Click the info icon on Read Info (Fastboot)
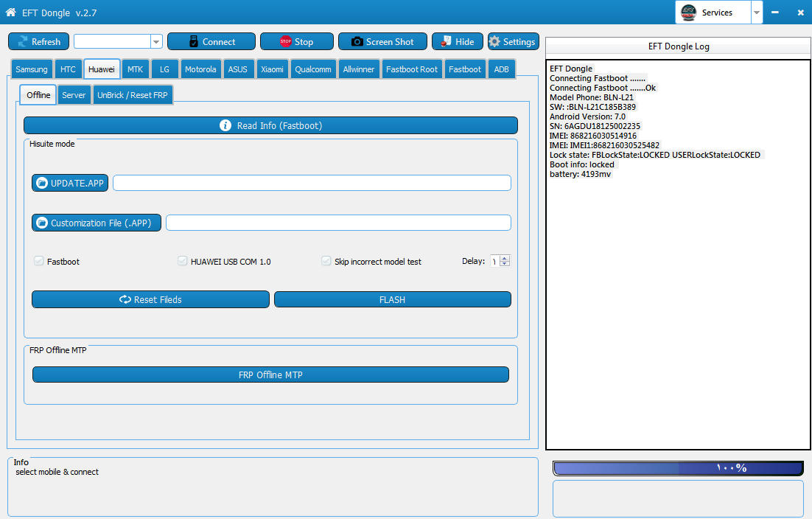812x519 pixels. [x=225, y=125]
